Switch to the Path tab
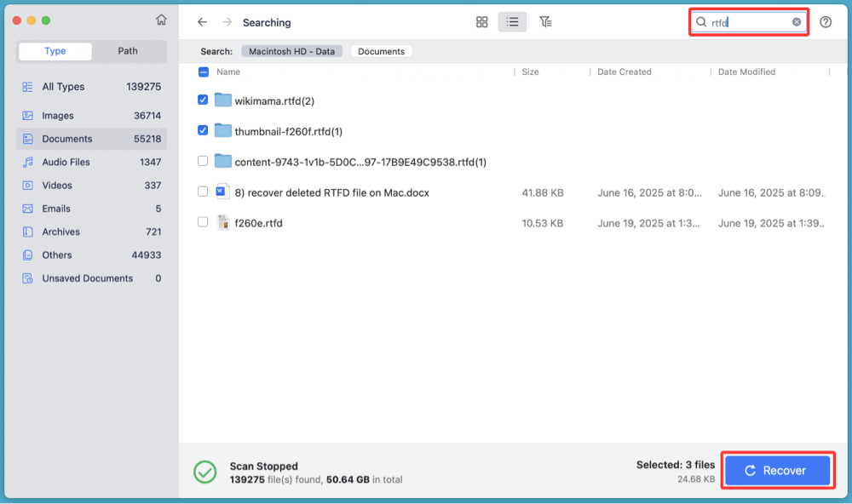Screen dimensions: 852x504 pyautogui.click(x=128, y=51)
